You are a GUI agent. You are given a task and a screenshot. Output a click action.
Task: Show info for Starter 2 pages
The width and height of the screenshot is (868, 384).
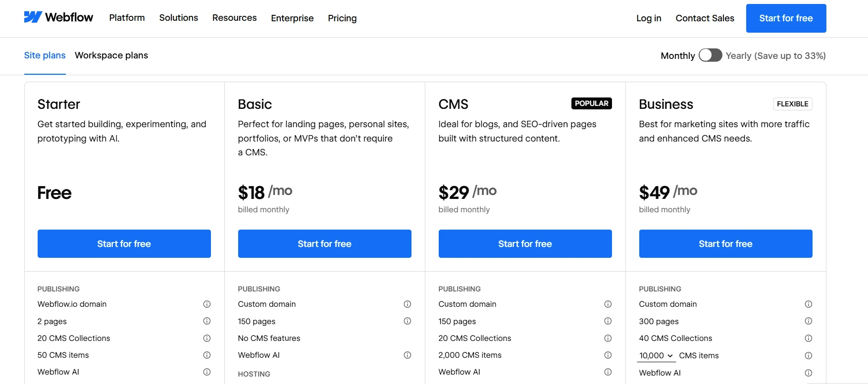[x=207, y=321]
